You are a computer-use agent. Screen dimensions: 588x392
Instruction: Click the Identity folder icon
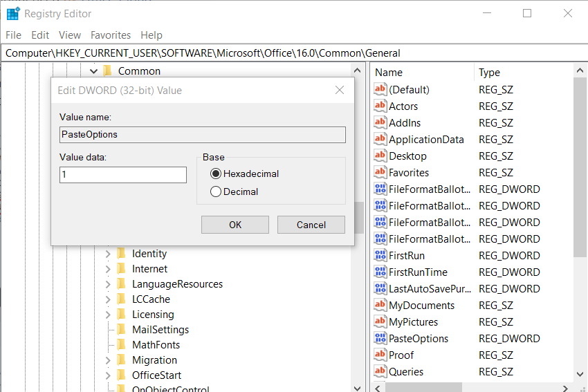tap(122, 253)
